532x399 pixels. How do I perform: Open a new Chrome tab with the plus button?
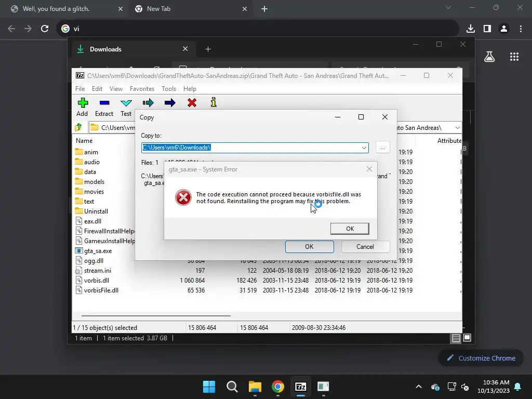pos(264,9)
